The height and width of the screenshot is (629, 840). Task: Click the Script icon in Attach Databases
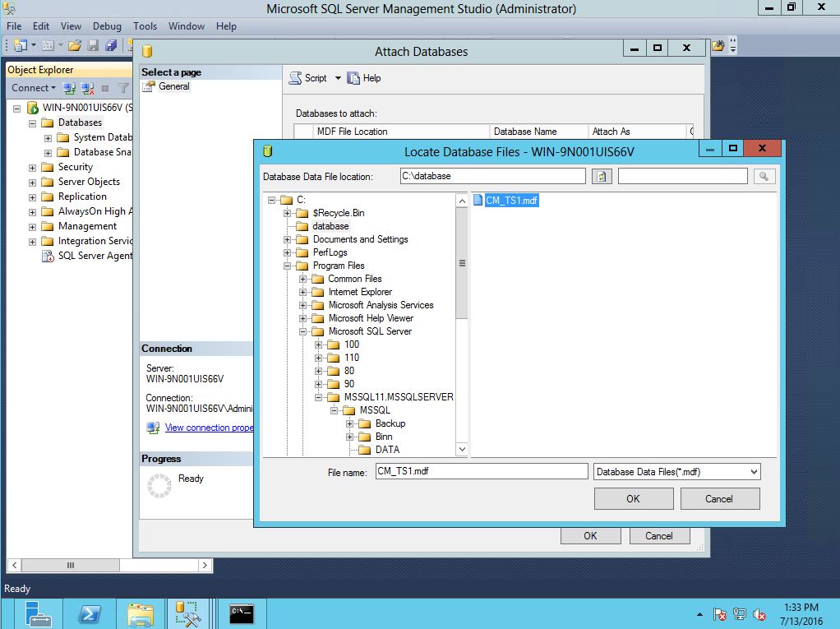tap(295, 78)
